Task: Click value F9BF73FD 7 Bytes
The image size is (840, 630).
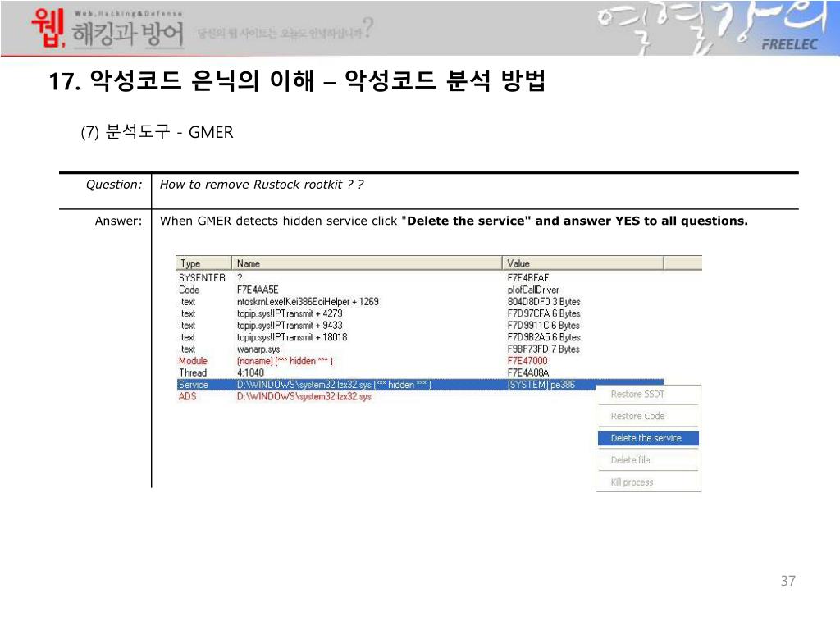Action: tap(544, 349)
